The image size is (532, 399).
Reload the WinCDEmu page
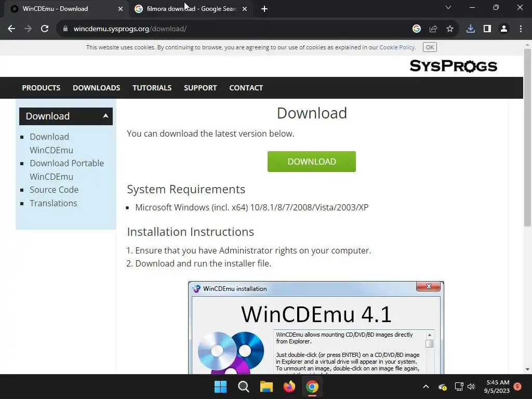tap(45, 29)
